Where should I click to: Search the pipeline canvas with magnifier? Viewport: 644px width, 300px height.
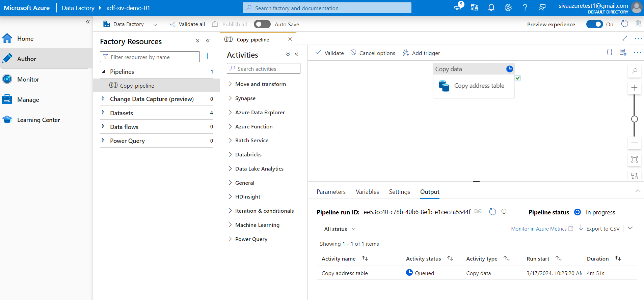point(635,71)
